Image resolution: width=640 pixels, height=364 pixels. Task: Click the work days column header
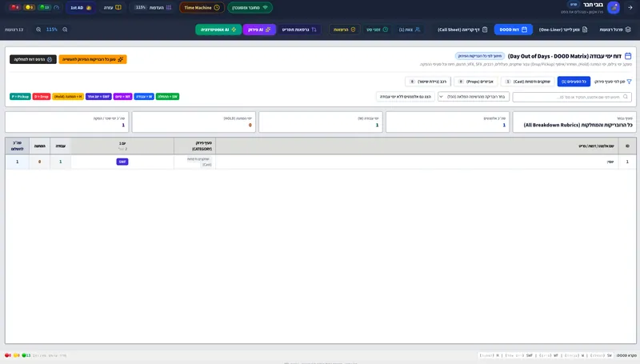[x=61, y=146]
